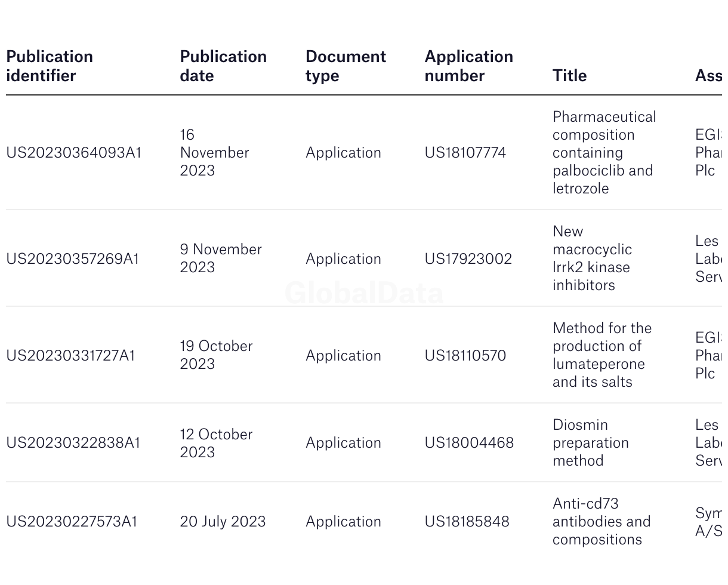This screenshot has height=585, width=728.
Task: Select publication identifier US20230322838A1
Action: (73, 443)
